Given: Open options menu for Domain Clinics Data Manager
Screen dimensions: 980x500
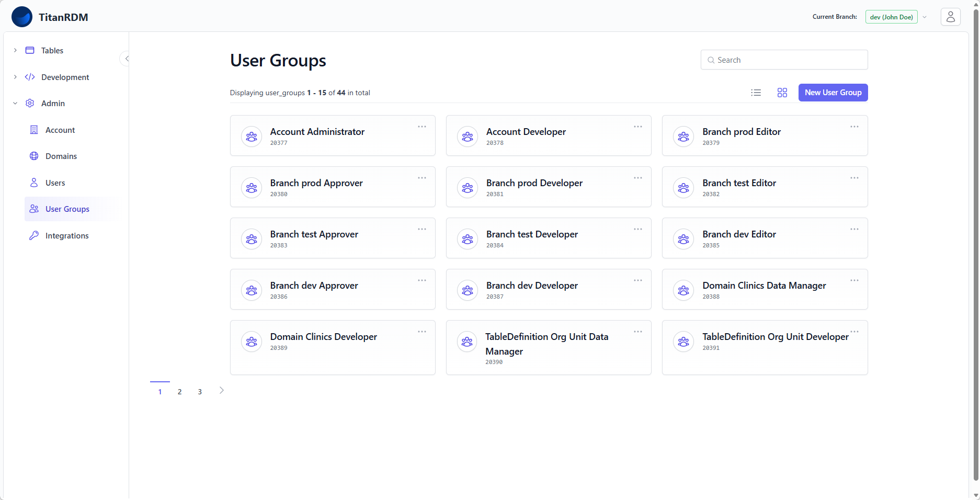Looking at the screenshot, I should pyautogui.click(x=854, y=280).
